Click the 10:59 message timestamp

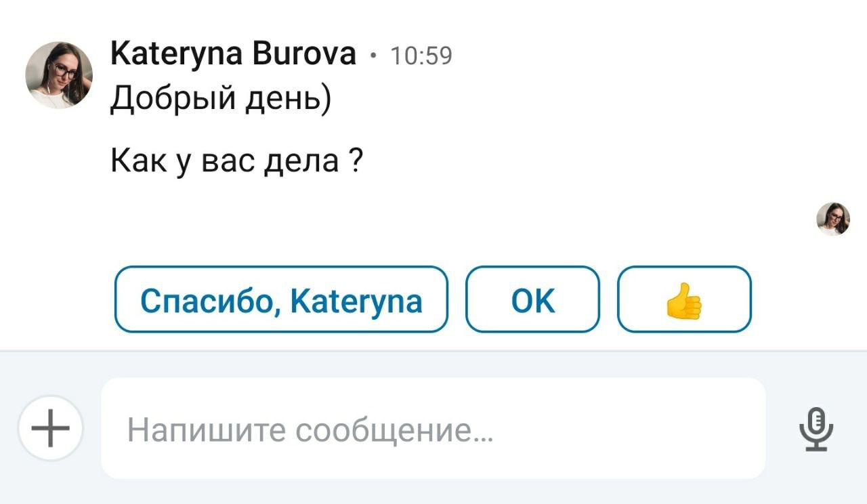tap(421, 56)
